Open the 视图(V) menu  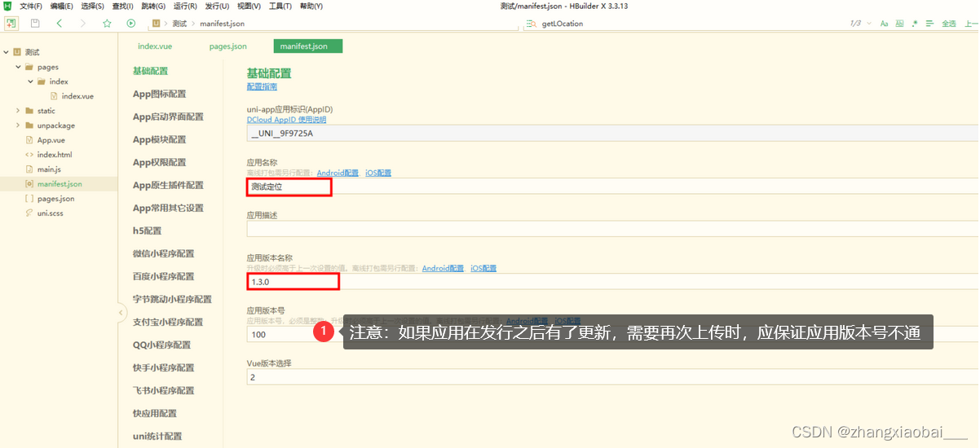click(249, 6)
